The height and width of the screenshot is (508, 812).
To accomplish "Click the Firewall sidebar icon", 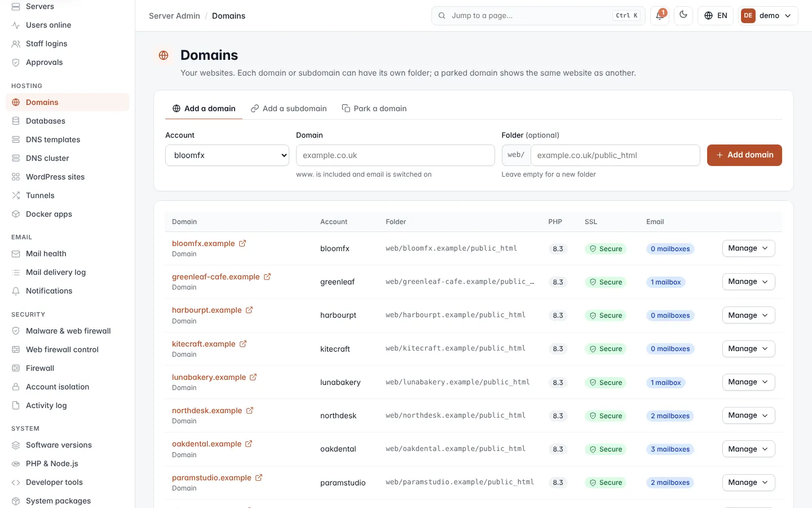I will (16, 368).
